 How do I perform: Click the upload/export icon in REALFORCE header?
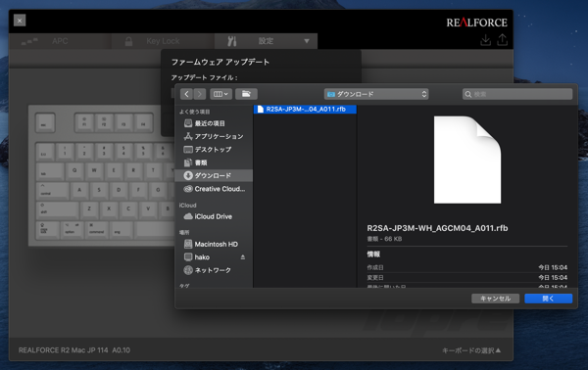click(x=502, y=40)
